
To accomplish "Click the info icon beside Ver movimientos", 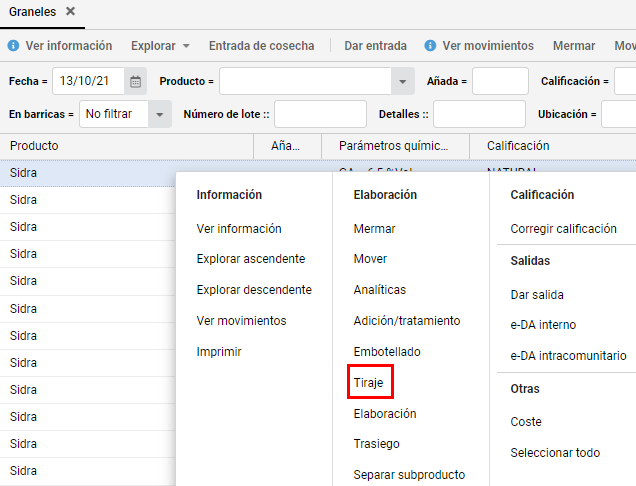I will tap(430, 45).
